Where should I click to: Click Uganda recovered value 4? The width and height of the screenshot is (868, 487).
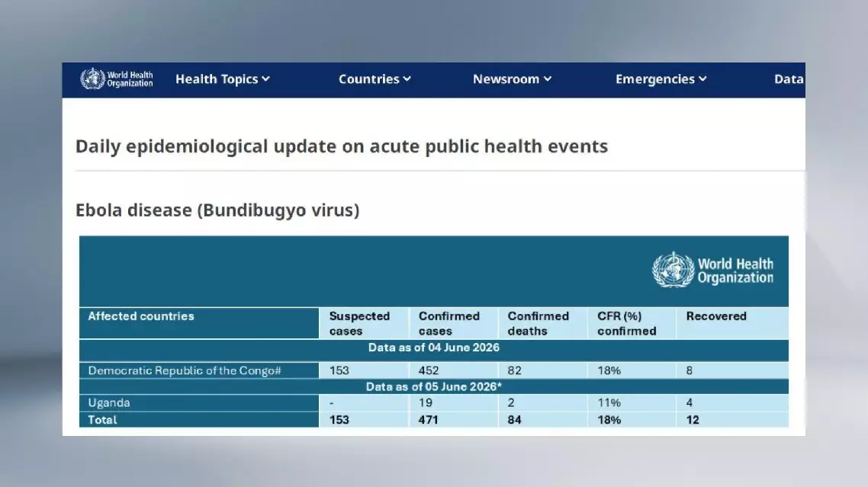pyautogui.click(x=690, y=403)
